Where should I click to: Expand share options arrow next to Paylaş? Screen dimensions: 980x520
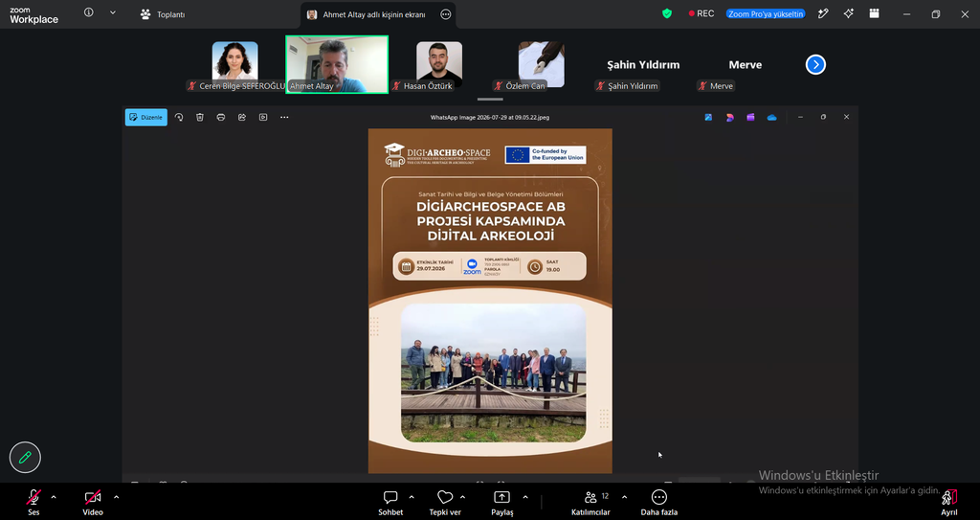tap(525, 497)
